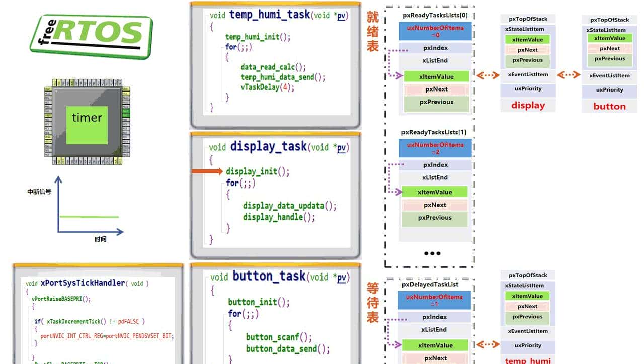
Task: Click the uxNumberOfItems=1 blue box
Action: pyautogui.click(x=435, y=300)
